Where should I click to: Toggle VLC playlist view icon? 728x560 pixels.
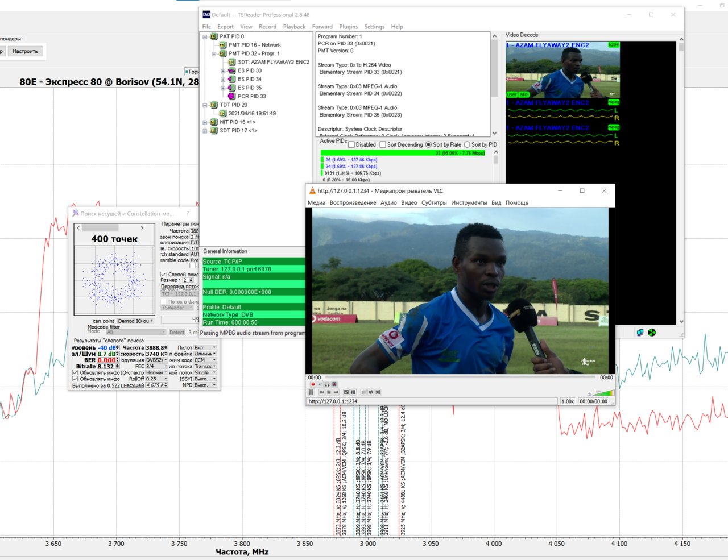tap(363, 392)
